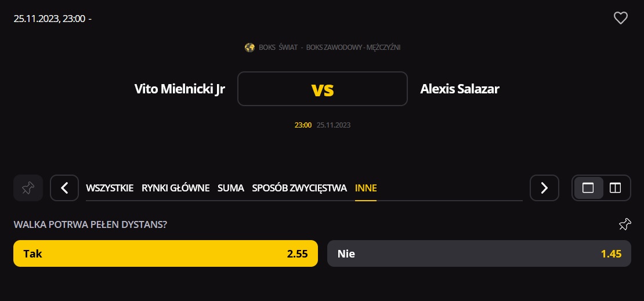Image resolution: width=644 pixels, height=301 pixels.
Task: Click the pin icon left of the market tabs
Action: coord(28,188)
